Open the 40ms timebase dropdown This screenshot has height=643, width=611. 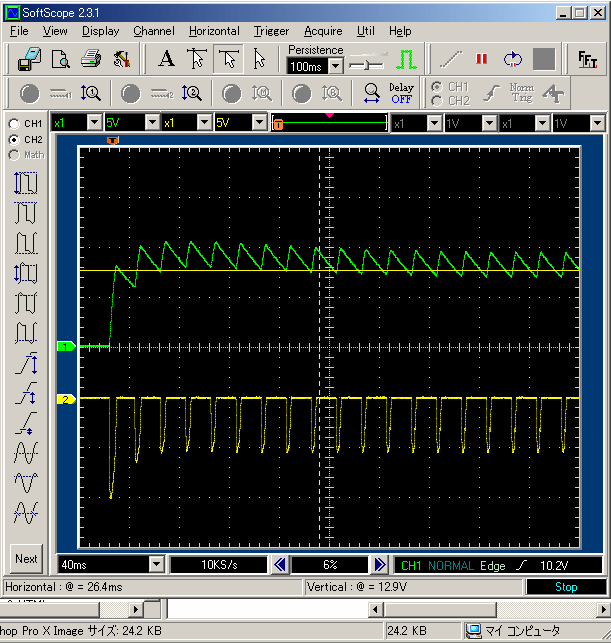coord(156,564)
